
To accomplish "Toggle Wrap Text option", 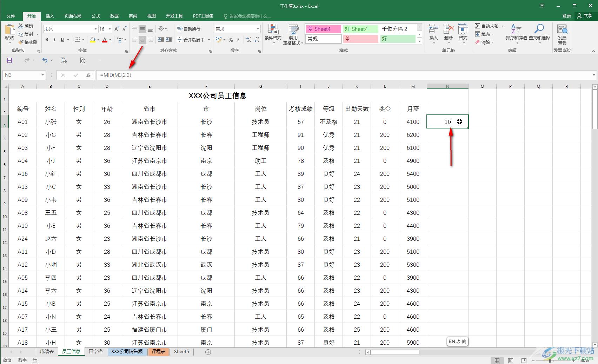I will click(x=188, y=29).
